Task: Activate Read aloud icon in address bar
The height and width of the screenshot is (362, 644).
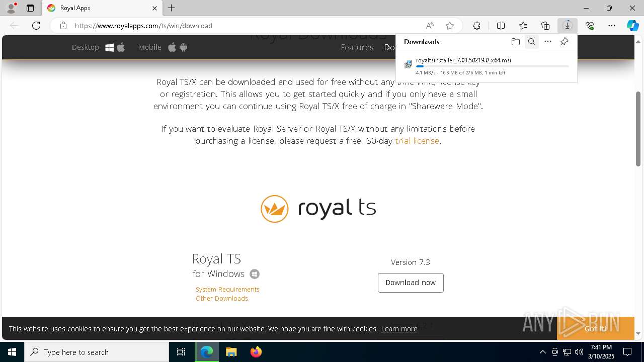Action: [430, 26]
